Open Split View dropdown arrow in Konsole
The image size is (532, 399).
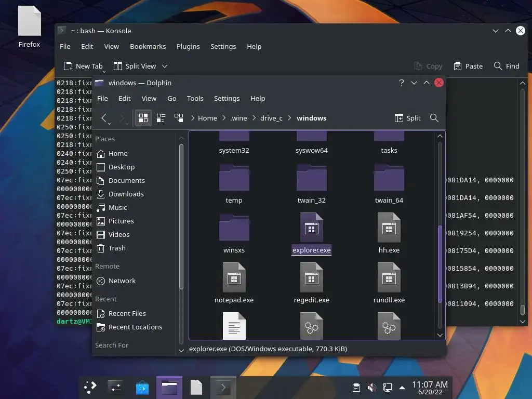[x=165, y=66]
